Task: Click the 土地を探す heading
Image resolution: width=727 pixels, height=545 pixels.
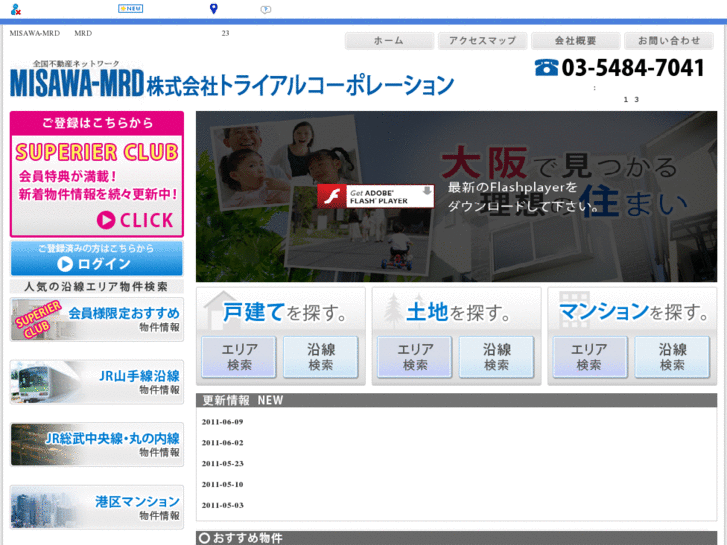Action: (458, 312)
